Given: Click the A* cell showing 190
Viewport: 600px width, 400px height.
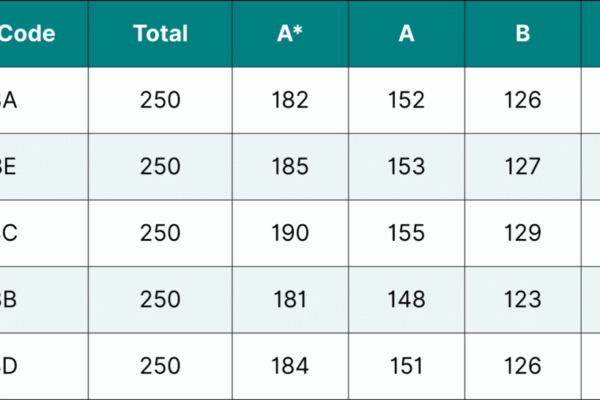Looking at the screenshot, I should pos(290,233).
